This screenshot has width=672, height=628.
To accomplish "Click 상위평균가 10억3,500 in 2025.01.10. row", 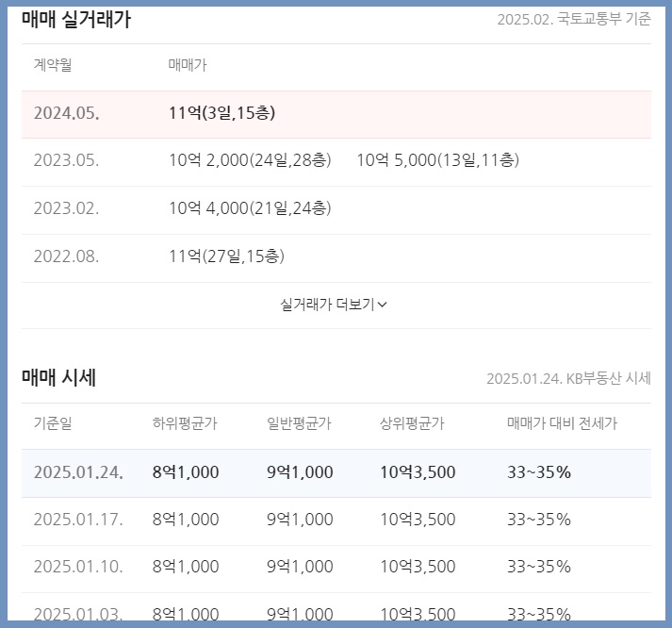I will tap(418, 567).
